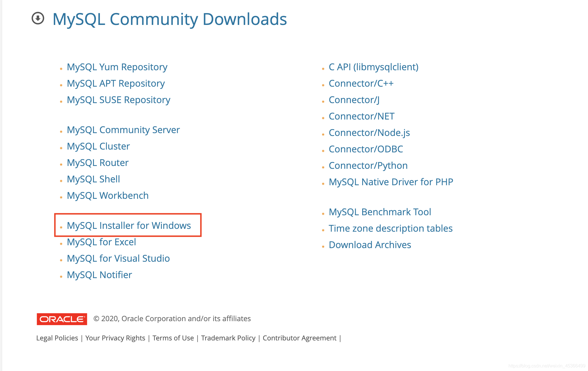The image size is (588, 371).
Task: Open MySQL for Visual Studio link
Action: point(118,259)
